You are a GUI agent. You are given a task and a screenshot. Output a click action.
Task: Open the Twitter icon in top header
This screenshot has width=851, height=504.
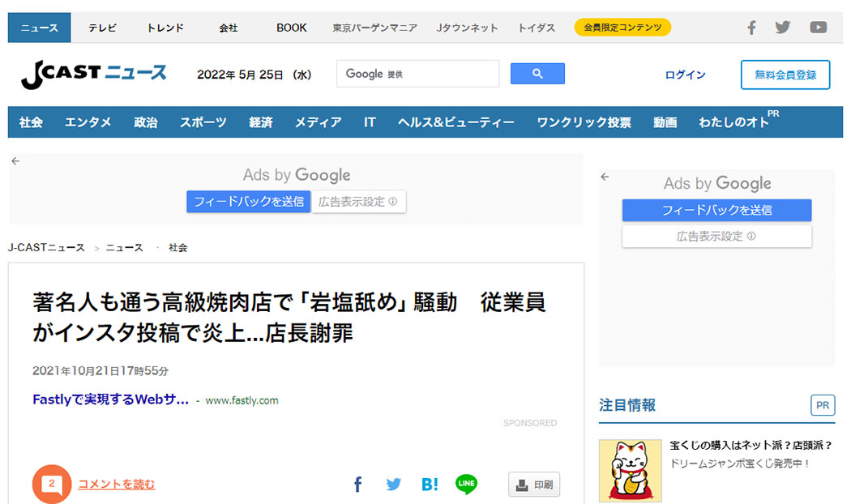click(x=783, y=28)
